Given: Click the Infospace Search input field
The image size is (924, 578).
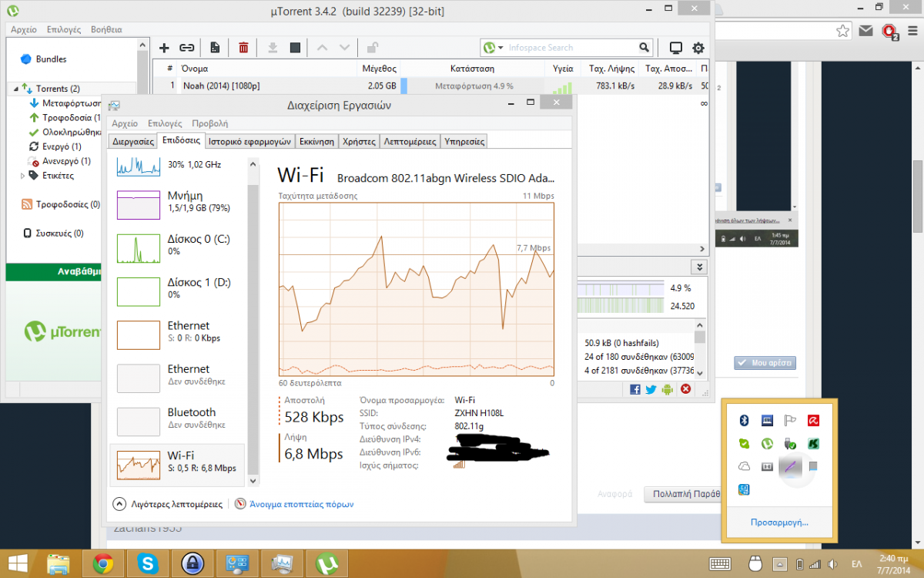Looking at the screenshot, I should click(x=571, y=48).
